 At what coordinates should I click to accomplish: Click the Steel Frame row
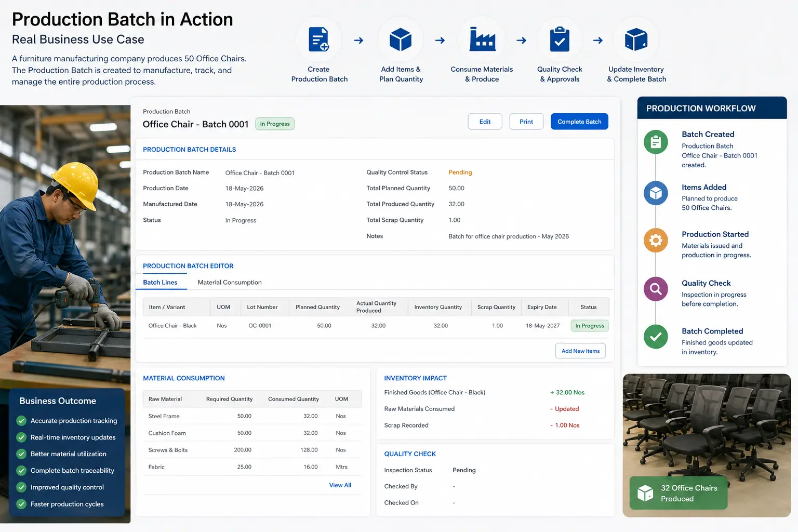(x=252, y=416)
